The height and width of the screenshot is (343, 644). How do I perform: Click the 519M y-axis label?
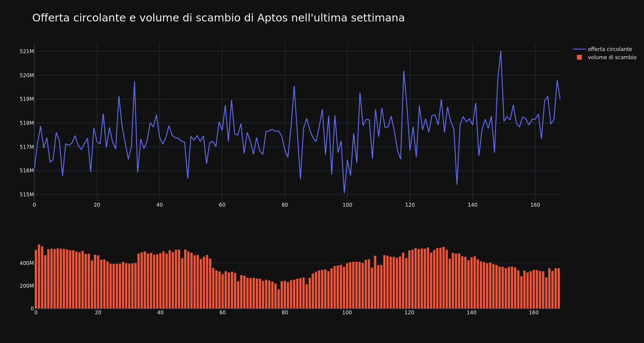pyautogui.click(x=27, y=99)
